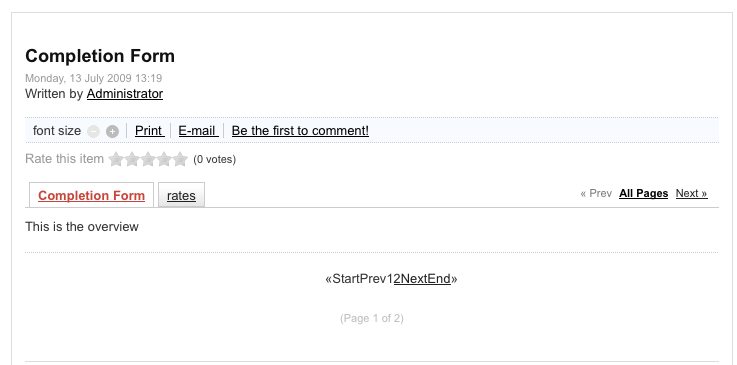
Task: Open the E-mail link
Action: [198, 131]
